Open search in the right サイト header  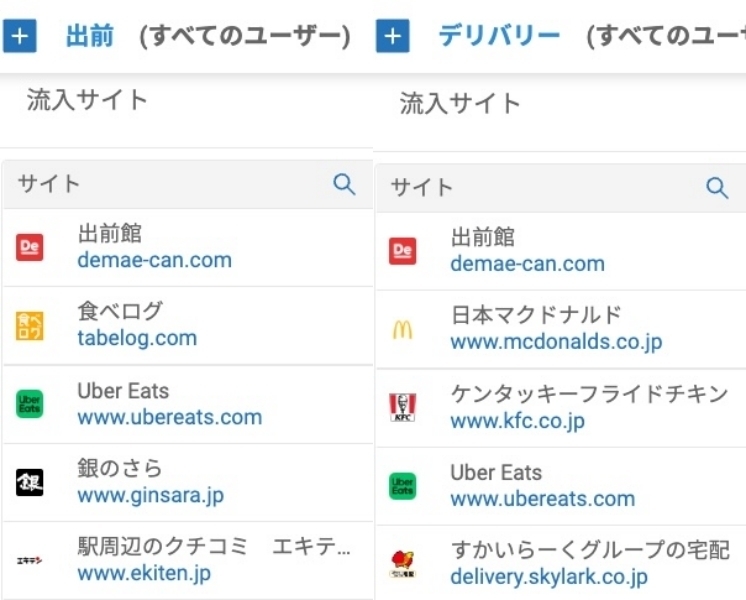tap(717, 188)
